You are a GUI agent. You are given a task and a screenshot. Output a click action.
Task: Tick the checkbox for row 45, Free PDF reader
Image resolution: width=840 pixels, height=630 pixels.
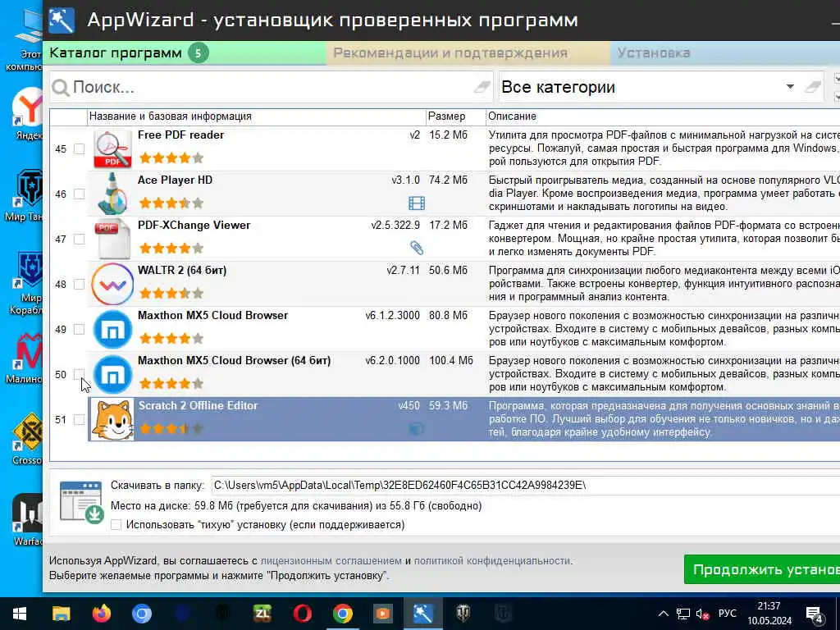pos(79,149)
